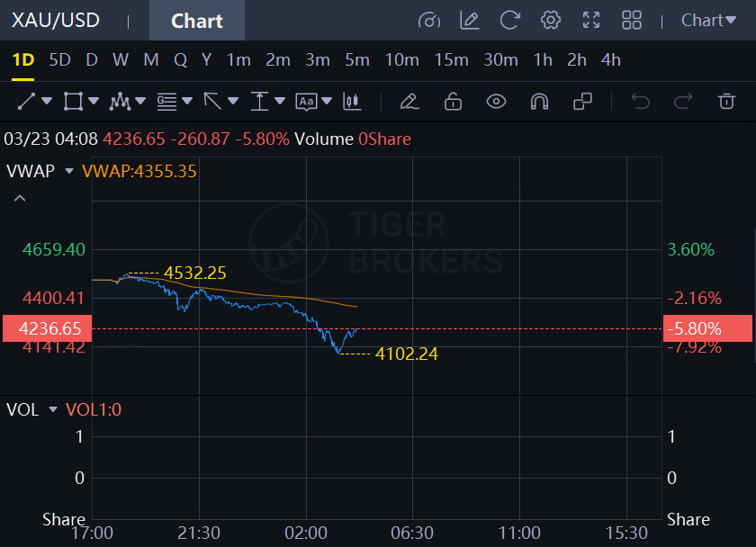Toggle magnet snap mode
Viewport: 756px width, 547px height.
click(539, 101)
